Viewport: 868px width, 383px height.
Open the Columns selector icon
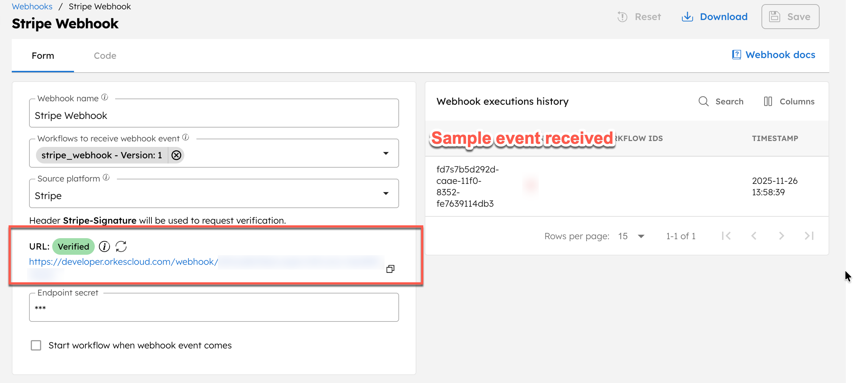[768, 101]
